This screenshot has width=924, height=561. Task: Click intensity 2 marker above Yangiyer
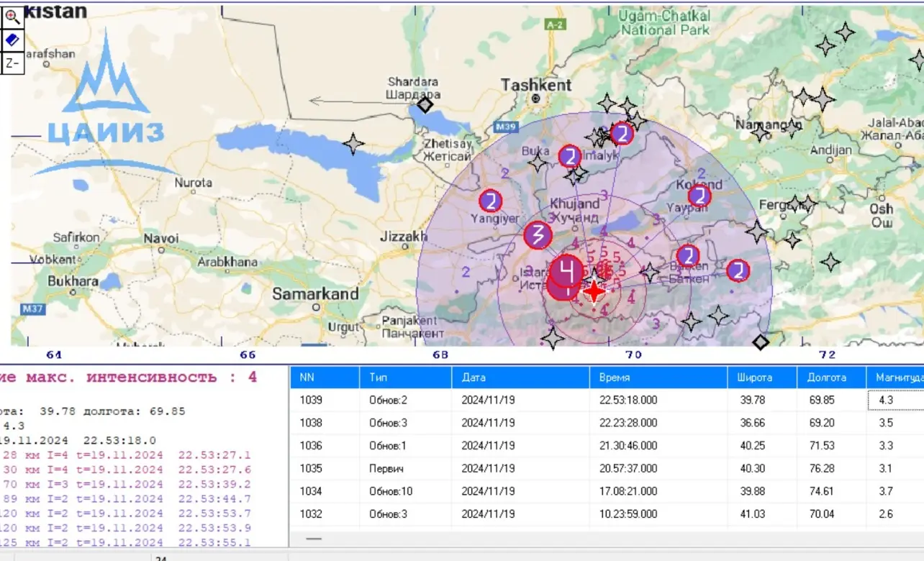click(491, 201)
